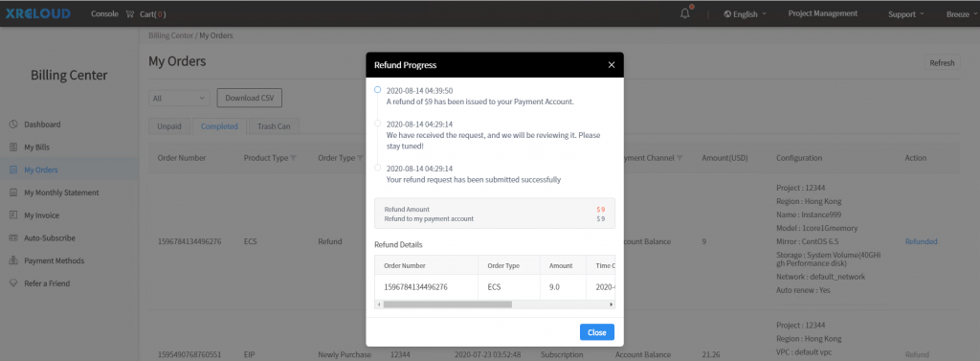Click the Refunded action link
Screen dimensions: 980x361
(x=922, y=241)
